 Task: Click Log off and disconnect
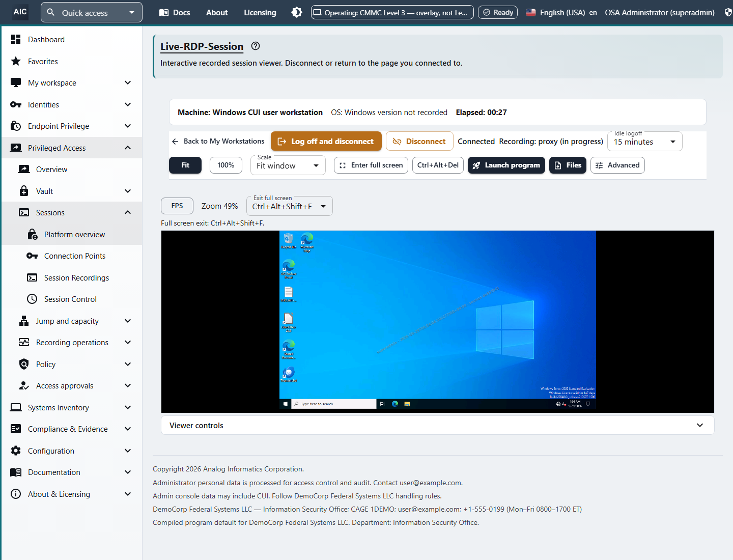[x=326, y=141]
